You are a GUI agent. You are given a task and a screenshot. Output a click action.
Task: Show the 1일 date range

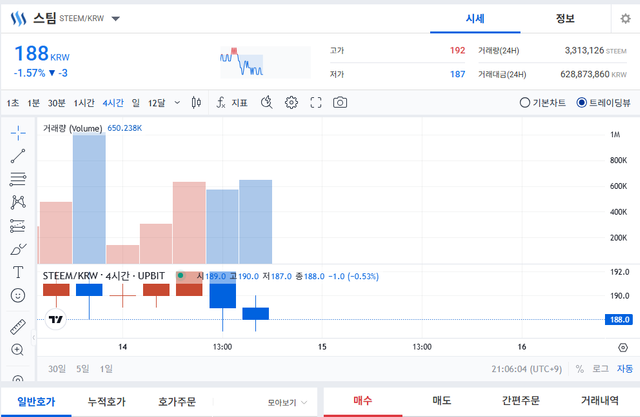(106, 369)
